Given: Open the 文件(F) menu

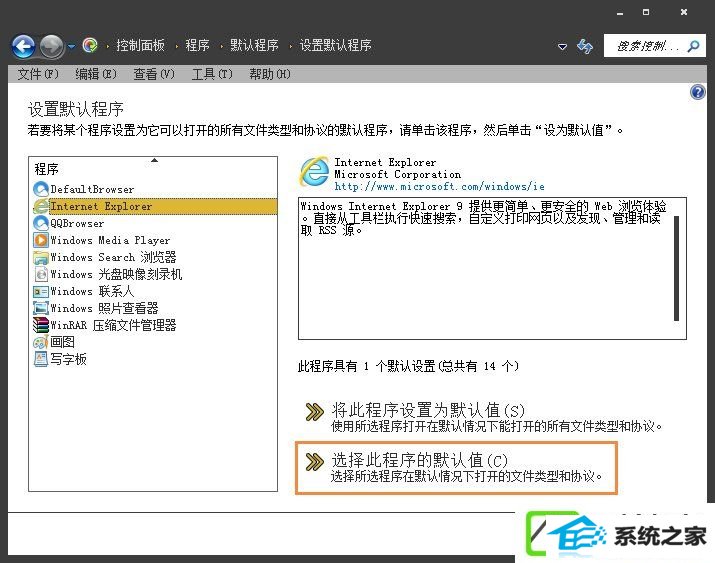Looking at the screenshot, I should 38,74.
